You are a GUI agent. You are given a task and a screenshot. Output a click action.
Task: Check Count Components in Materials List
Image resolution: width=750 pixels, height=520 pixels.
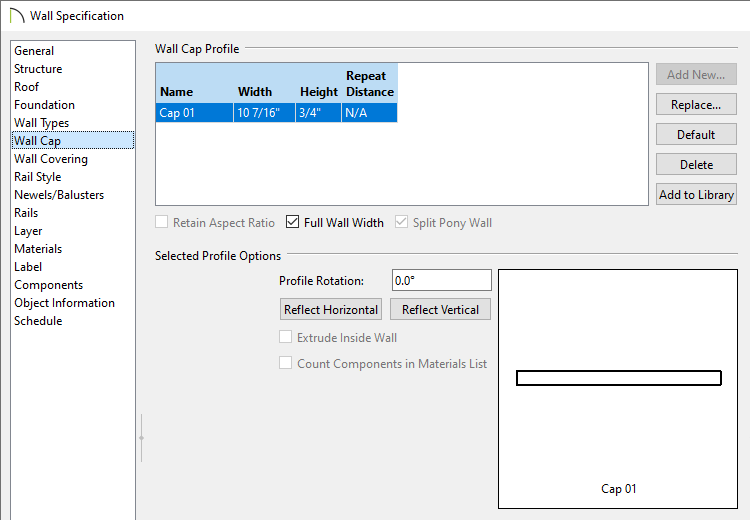286,363
